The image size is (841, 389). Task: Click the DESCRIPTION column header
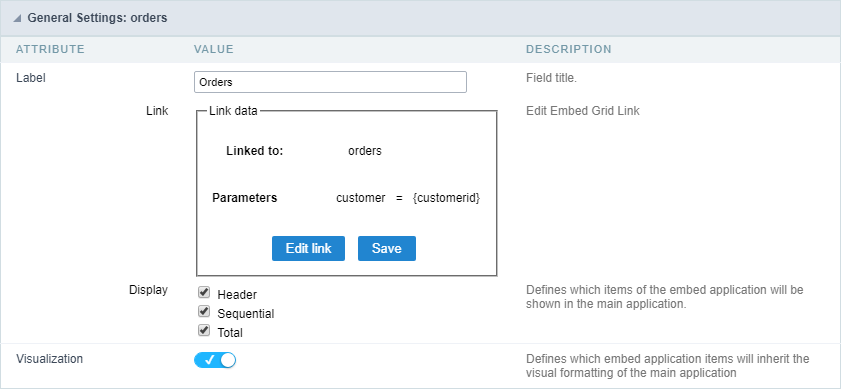[569, 49]
